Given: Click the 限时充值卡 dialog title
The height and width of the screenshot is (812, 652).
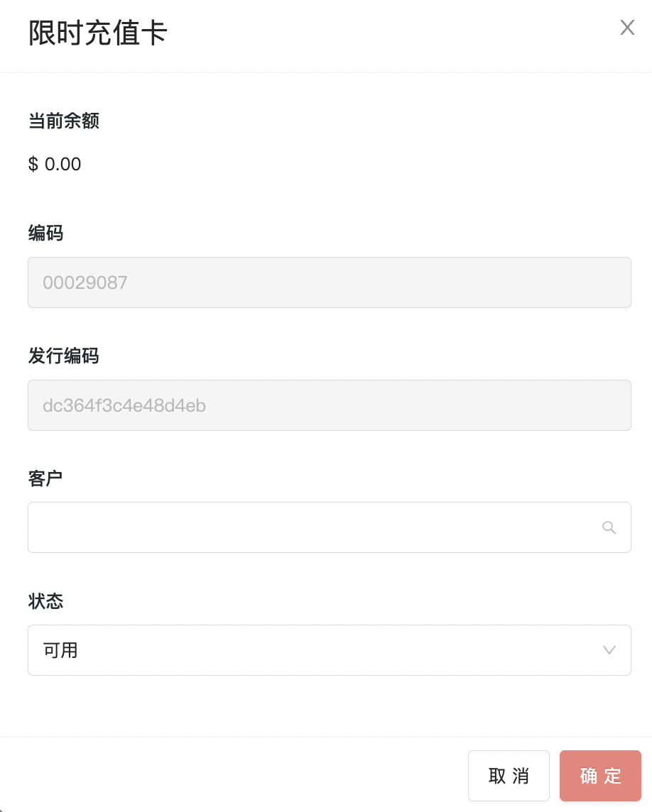Looking at the screenshot, I should (x=97, y=33).
